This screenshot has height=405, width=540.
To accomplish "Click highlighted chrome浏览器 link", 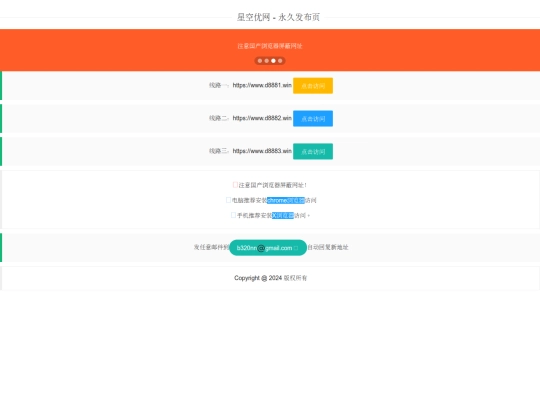I will click(x=286, y=200).
